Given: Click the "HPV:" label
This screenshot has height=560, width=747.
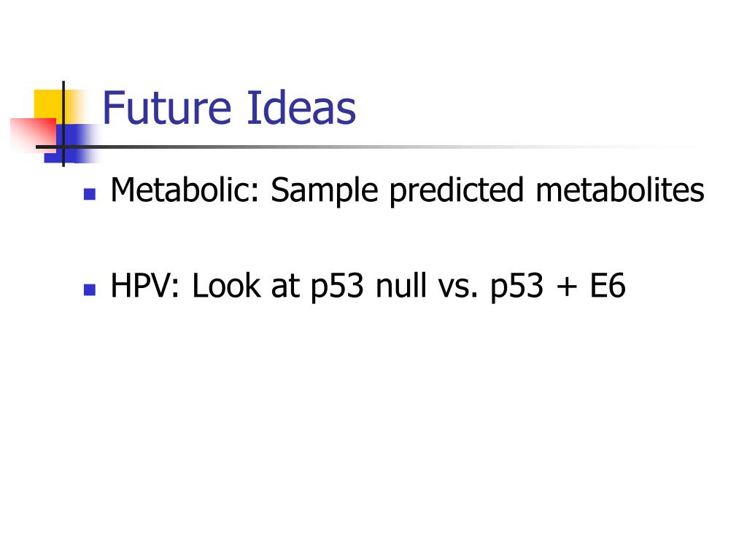Looking at the screenshot, I should [x=145, y=286].
